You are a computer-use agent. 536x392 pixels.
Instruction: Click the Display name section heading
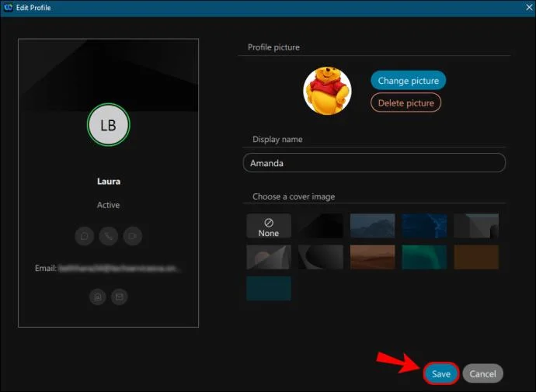click(277, 139)
